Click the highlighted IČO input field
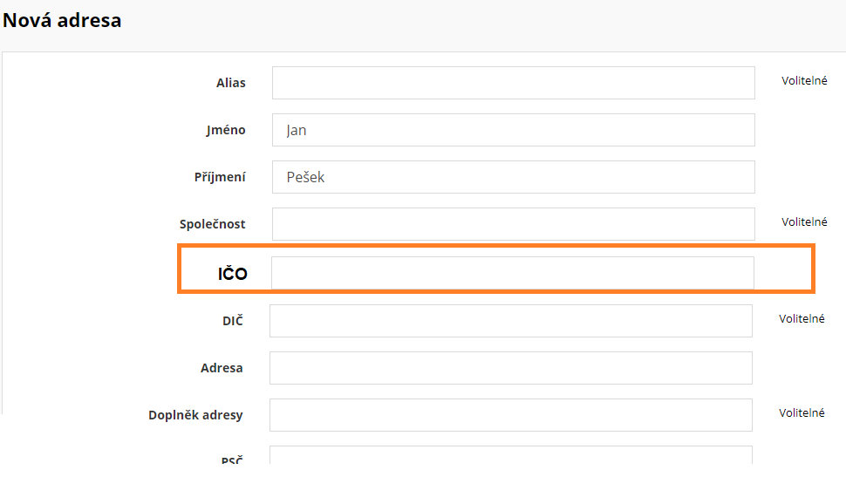846x504 pixels. pyautogui.click(x=512, y=273)
